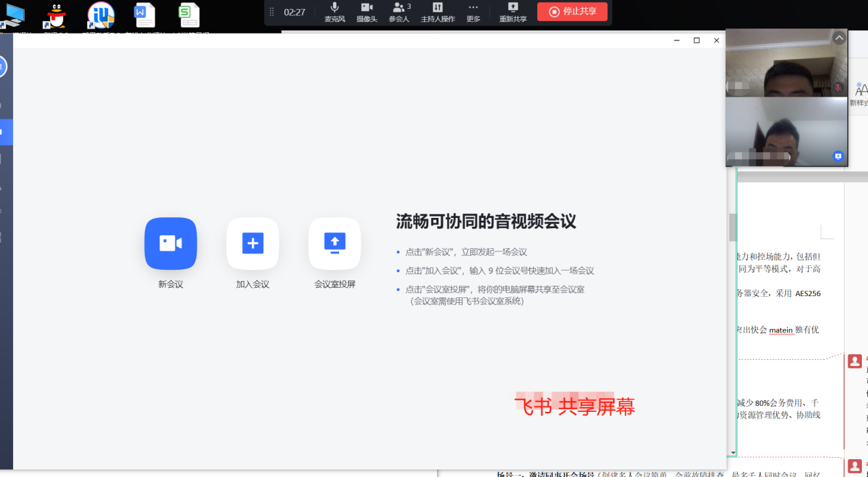Click the word AES256 in the document
The height and width of the screenshot is (477, 868).
pyautogui.click(x=808, y=293)
